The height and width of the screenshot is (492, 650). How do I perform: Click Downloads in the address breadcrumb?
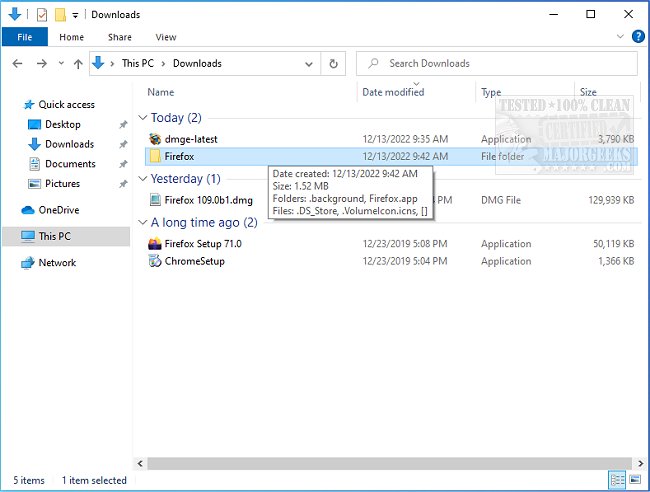[x=197, y=63]
